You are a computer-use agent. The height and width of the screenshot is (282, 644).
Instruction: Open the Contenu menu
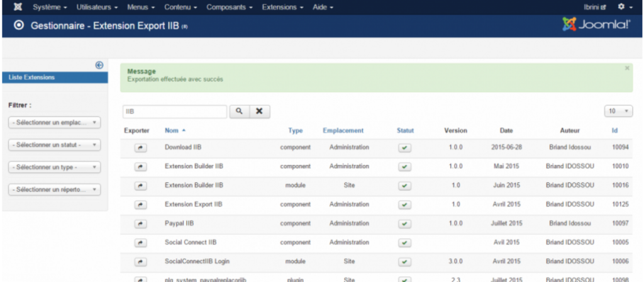point(180,7)
